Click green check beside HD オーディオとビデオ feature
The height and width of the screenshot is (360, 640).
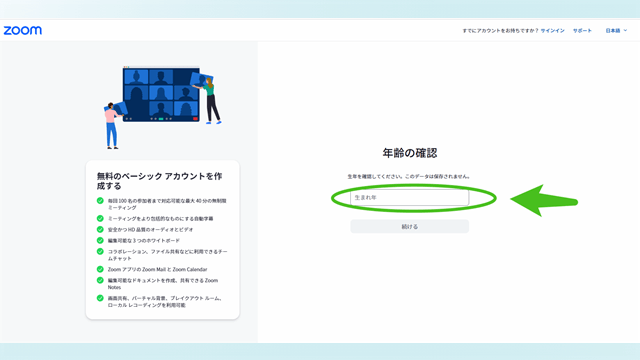(x=100, y=229)
